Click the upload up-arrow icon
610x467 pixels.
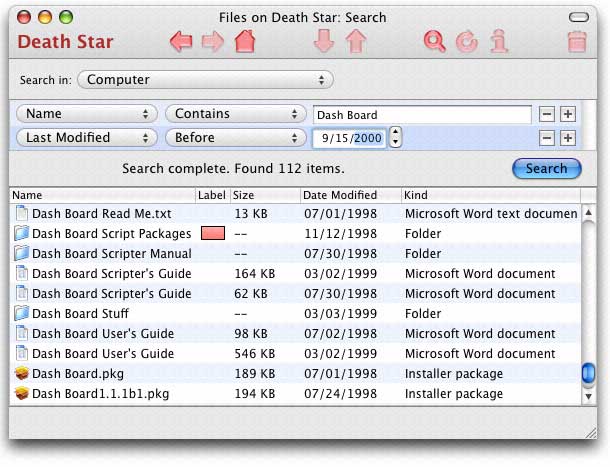(x=356, y=41)
